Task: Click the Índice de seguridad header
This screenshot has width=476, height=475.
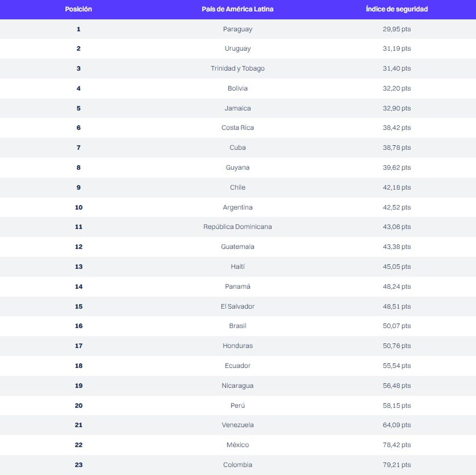Action: coord(397,9)
